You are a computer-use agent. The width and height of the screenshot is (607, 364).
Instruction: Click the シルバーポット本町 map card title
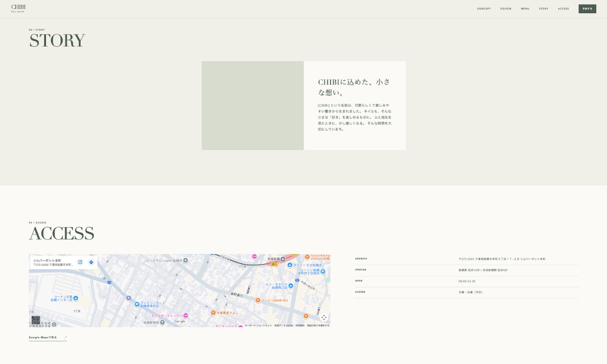coord(47,260)
